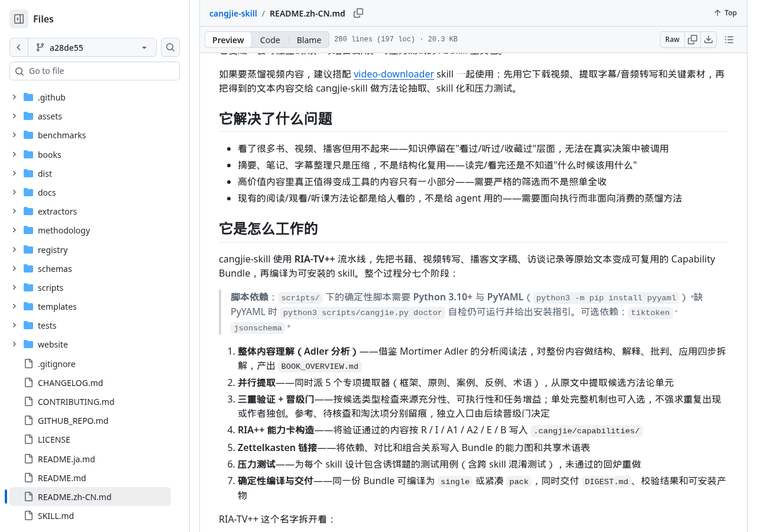Switch to the Blame tab

(x=309, y=40)
